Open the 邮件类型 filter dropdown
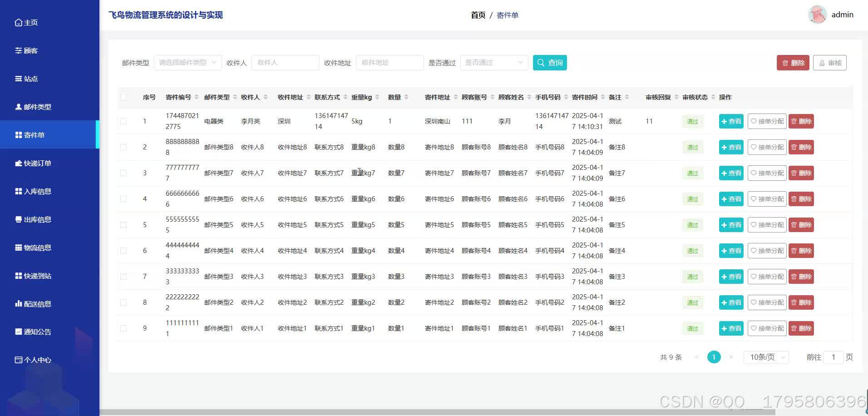 pyautogui.click(x=188, y=63)
